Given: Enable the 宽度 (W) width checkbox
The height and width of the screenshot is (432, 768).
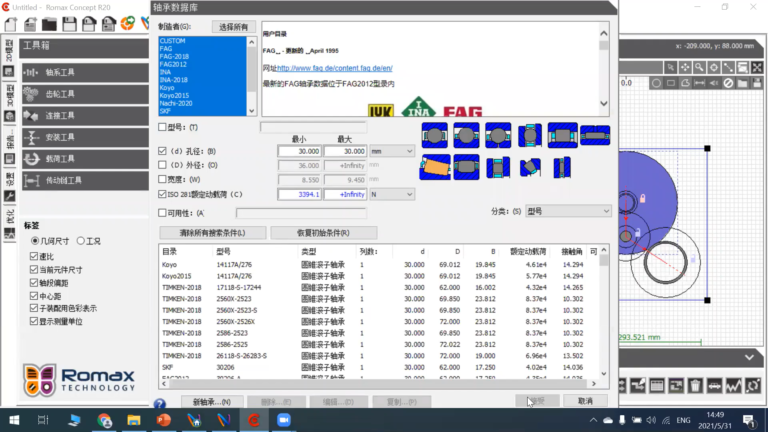Looking at the screenshot, I should [162, 179].
